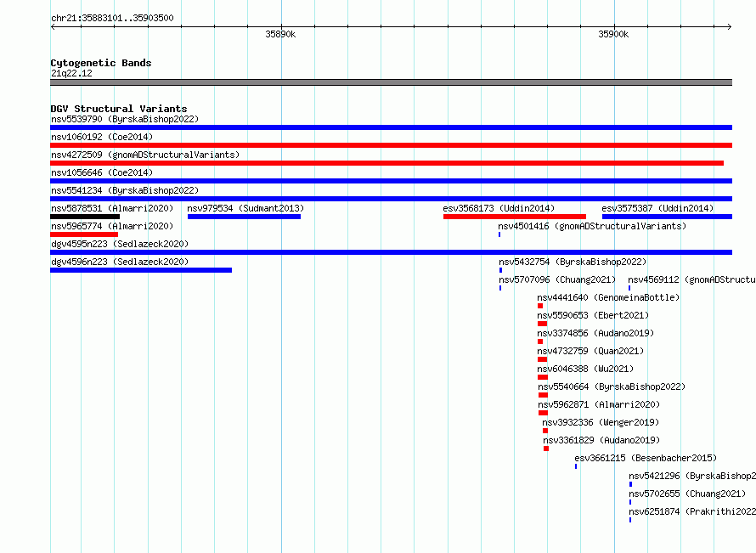Open the nsv4569112 gnomAD variant label
Viewport: 756px width, 553px height.
(x=692, y=279)
